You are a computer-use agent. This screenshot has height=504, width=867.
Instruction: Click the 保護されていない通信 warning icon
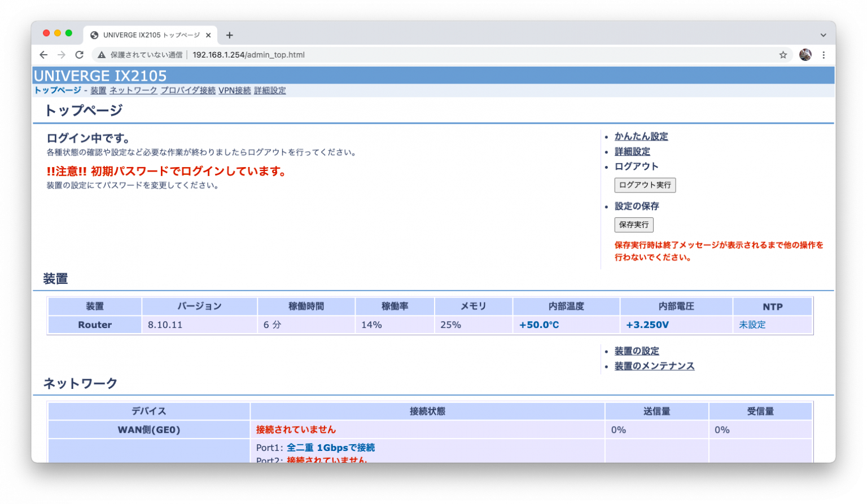click(x=100, y=55)
